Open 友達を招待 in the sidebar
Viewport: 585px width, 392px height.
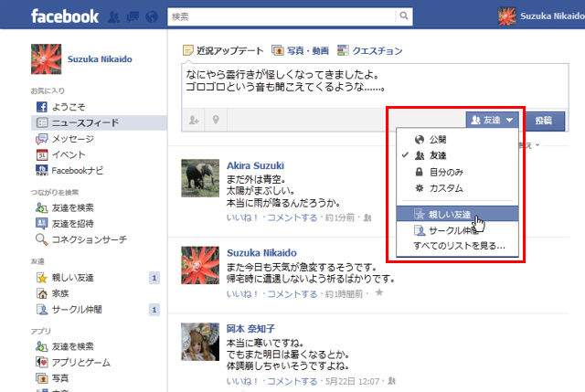[x=65, y=224]
